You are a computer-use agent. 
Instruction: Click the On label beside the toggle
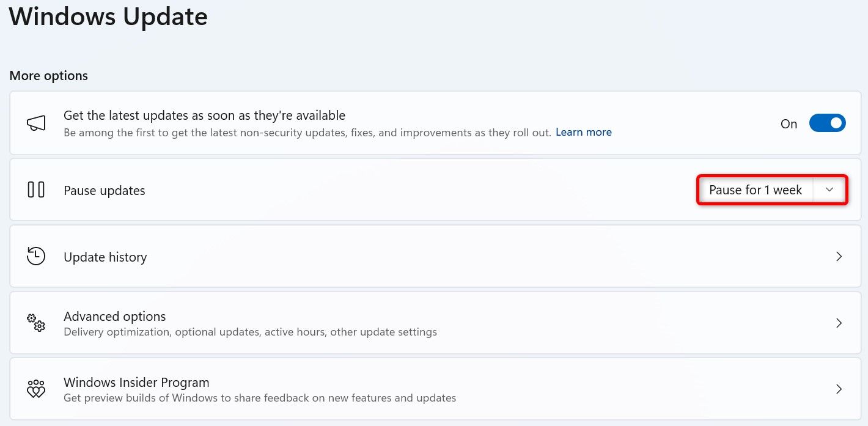[x=789, y=124]
